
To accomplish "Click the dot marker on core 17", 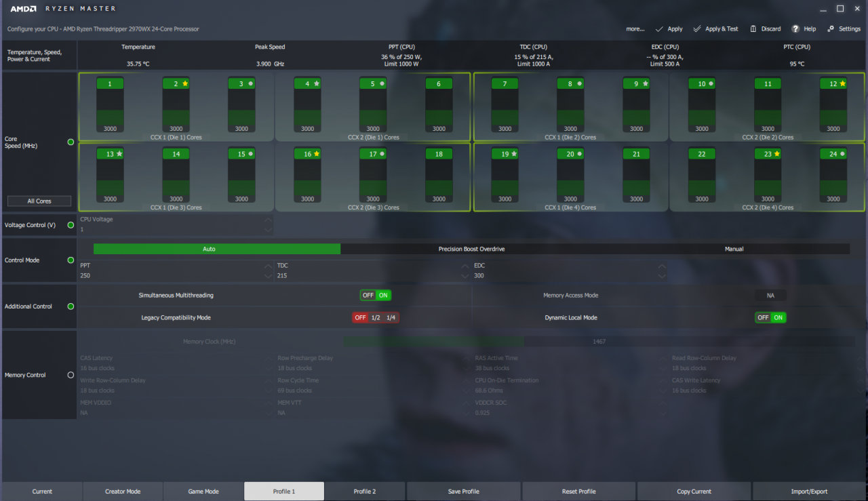I will coord(382,154).
